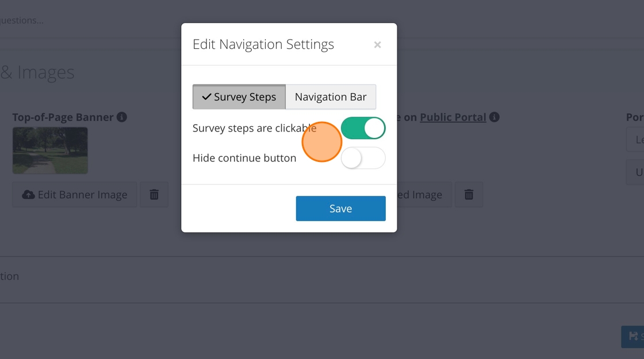Click the info icon next to Public Portal

(494, 117)
